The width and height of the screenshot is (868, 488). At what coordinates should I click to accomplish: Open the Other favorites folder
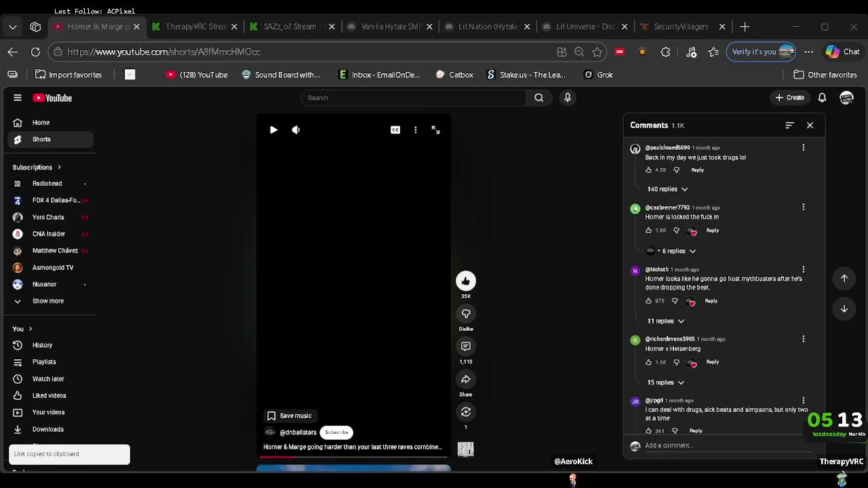(x=825, y=75)
